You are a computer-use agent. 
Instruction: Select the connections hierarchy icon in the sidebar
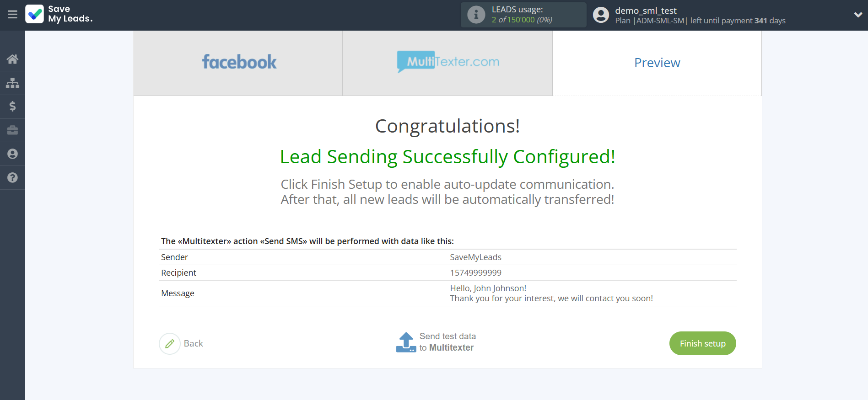[x=12, y=83]
